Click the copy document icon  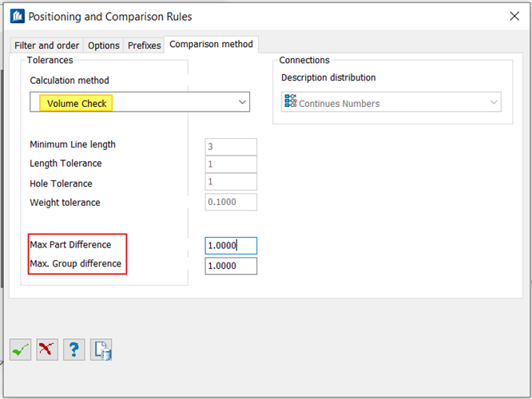click(x=101, y=350)
